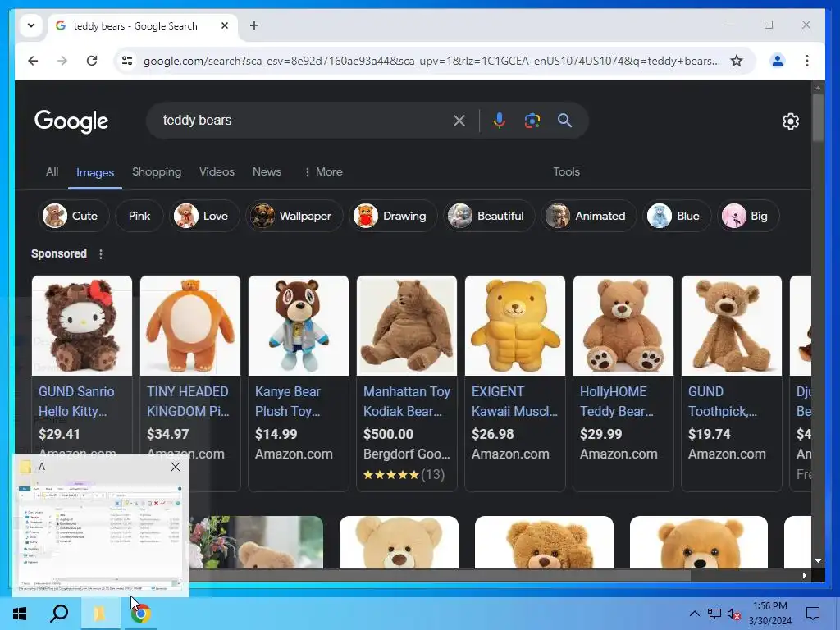Select the Images tab

coord(95,172)
